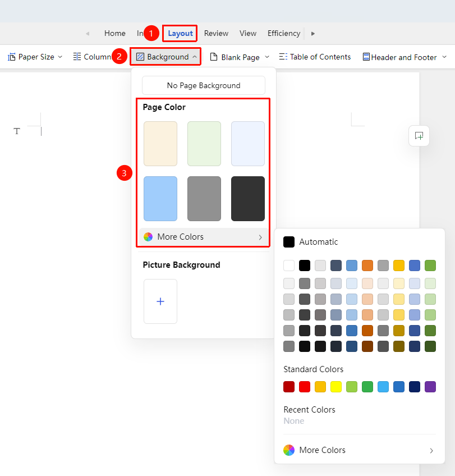Viewport: 455px width, 476px height.
Task: Choose No Page Background
Action: click(x=204, y=85)
